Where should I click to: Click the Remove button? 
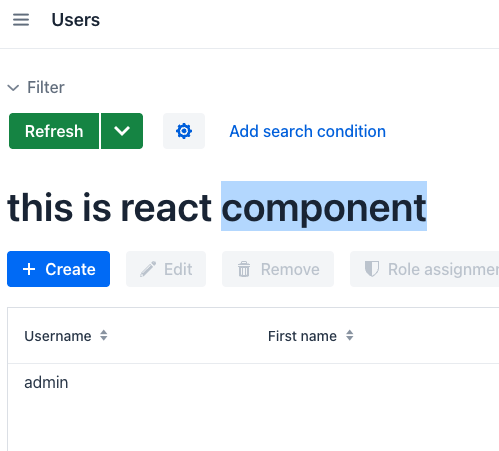coord(278,269)
